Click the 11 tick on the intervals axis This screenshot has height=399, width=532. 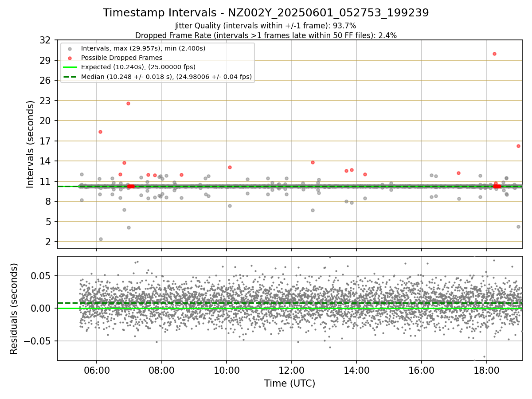(x=45, y=181)
